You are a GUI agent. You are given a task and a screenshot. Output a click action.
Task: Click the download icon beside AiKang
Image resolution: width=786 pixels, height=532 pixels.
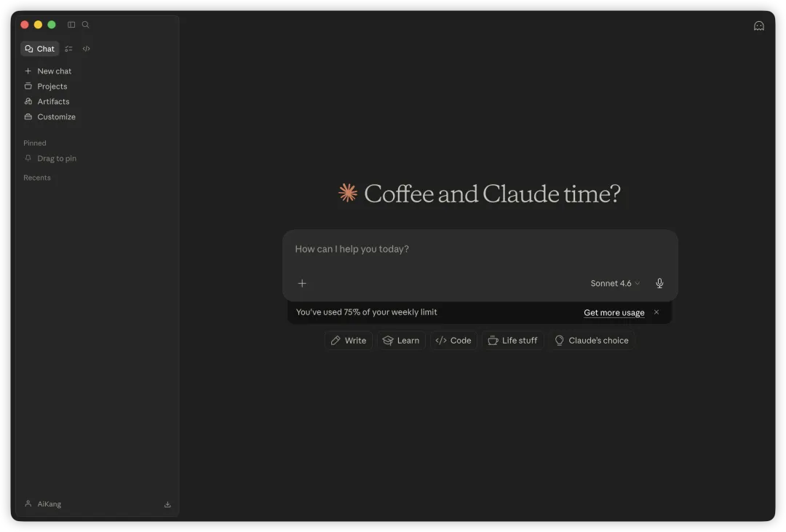pyautogui.click(x=167, y=504)
